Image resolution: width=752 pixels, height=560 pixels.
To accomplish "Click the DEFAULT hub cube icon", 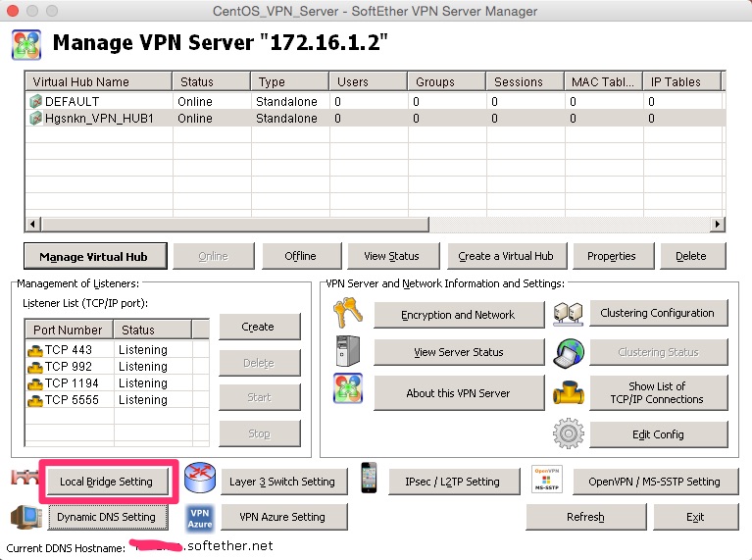I will pos(35,101).
